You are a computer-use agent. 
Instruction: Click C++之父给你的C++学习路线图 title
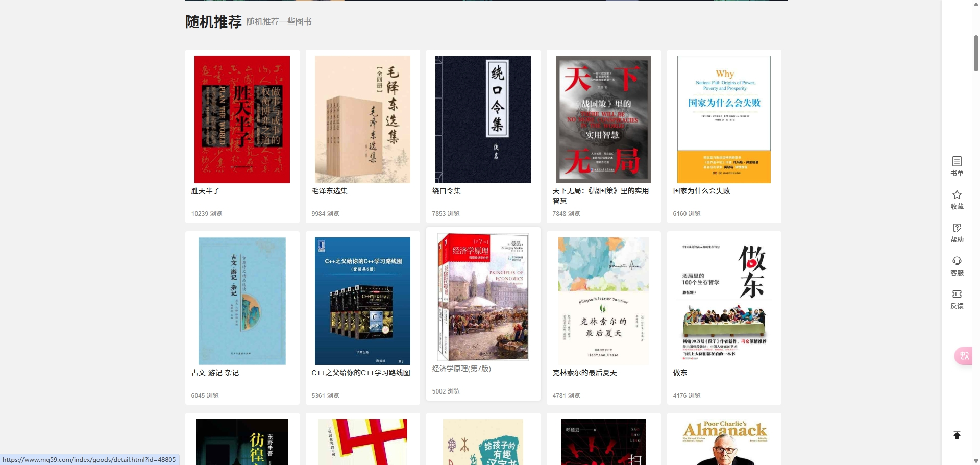[361, 373]
